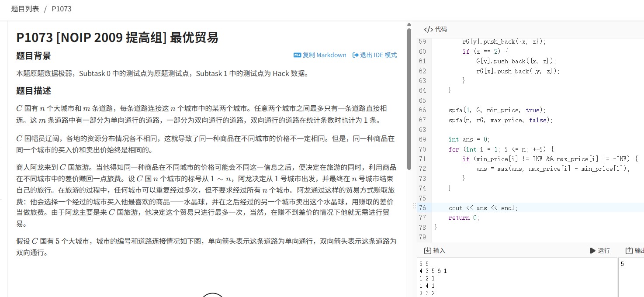This screenshot has height=297, width=644.
Task: Click the Markdown badge icon before 复制 Markdown
Action: pyautogui.click(x=298, y=55)
